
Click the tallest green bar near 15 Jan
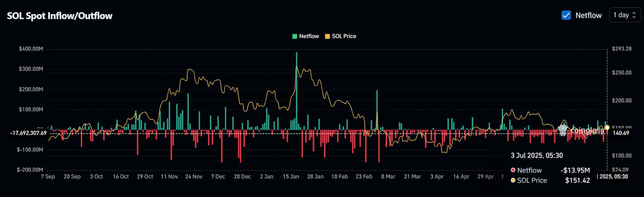(x=297, y=91)
